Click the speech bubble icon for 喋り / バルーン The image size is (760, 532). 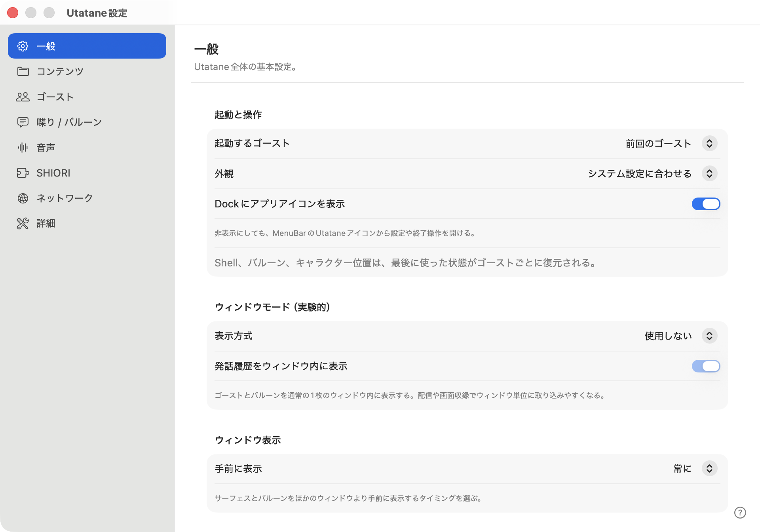[23, 122]
